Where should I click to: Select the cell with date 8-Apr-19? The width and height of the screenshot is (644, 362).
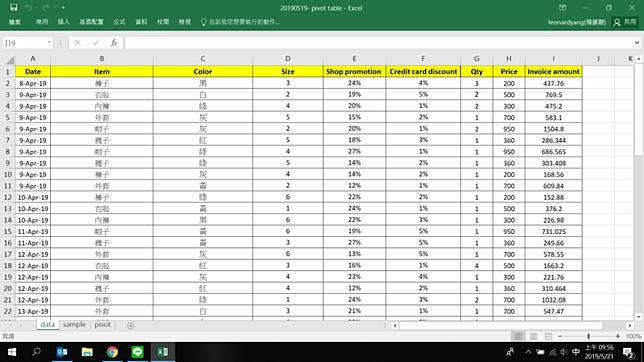tap(33, 83)
